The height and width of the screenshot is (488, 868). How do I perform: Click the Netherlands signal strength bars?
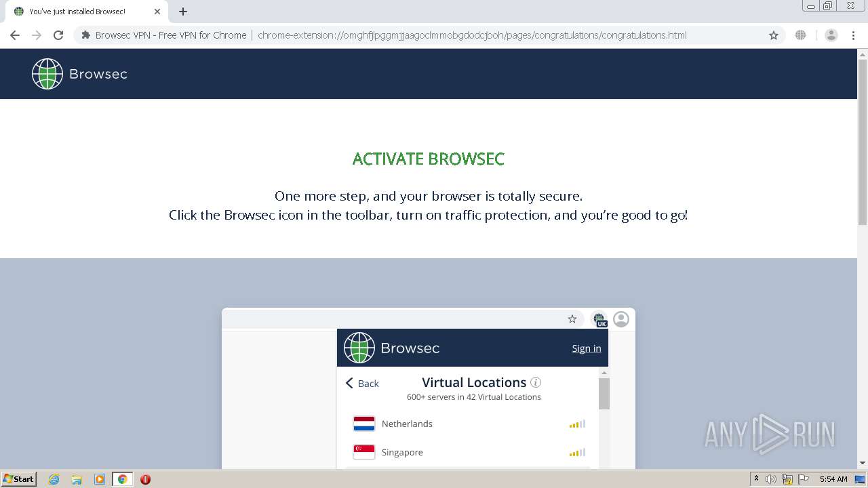577,424
